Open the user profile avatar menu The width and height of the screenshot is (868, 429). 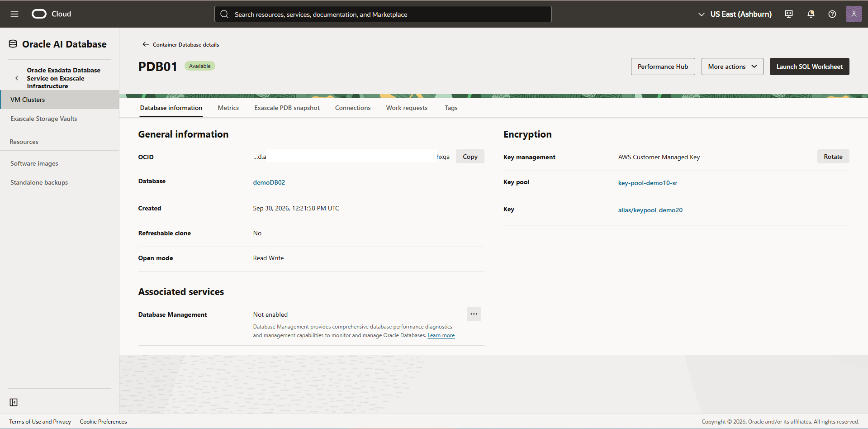(854, 14)
